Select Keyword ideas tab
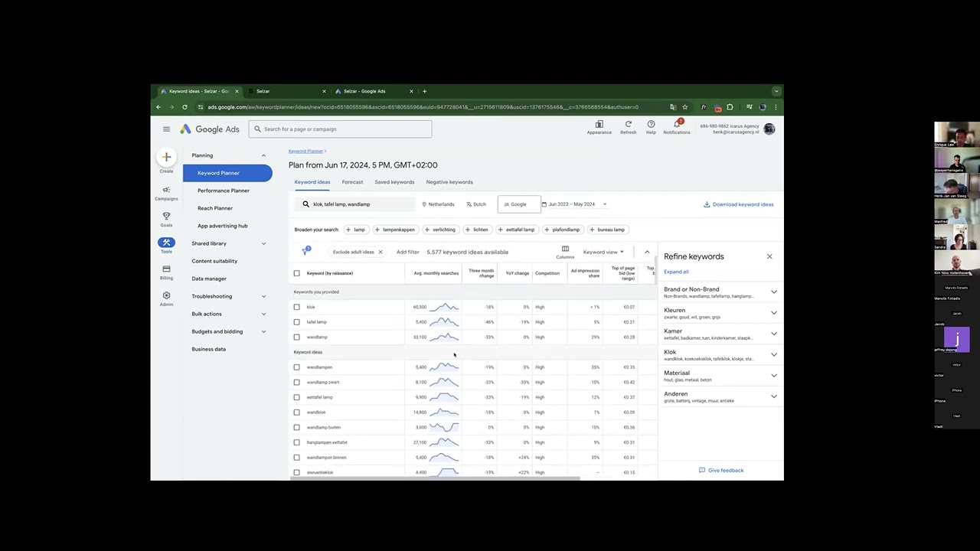Viewport: 980px width, 551px height. point(312,182)
